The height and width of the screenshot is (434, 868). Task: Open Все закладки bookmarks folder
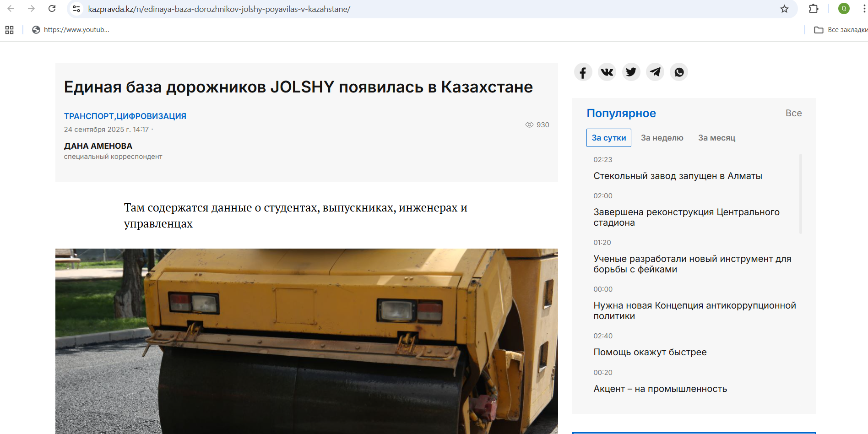[x=841, y=30]
